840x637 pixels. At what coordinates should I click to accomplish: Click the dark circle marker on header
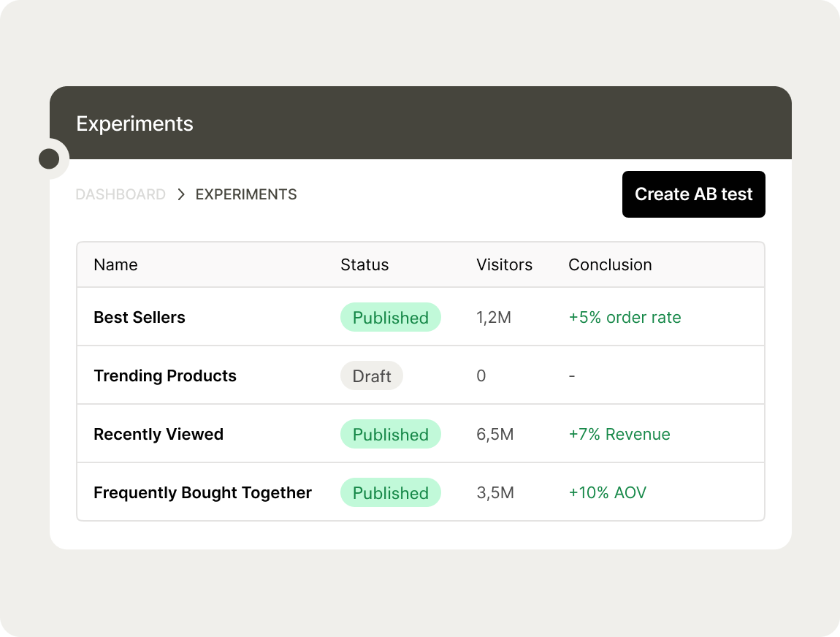(x=49, y=159)
